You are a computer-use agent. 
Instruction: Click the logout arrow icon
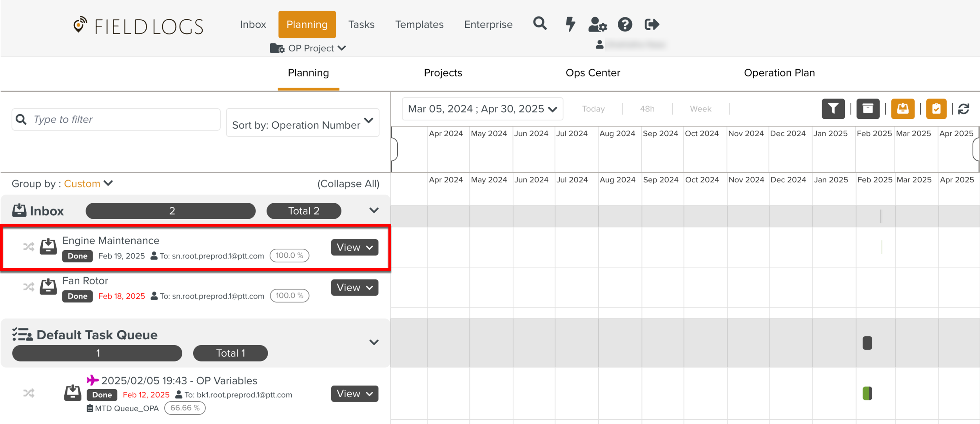click(652, 24)
